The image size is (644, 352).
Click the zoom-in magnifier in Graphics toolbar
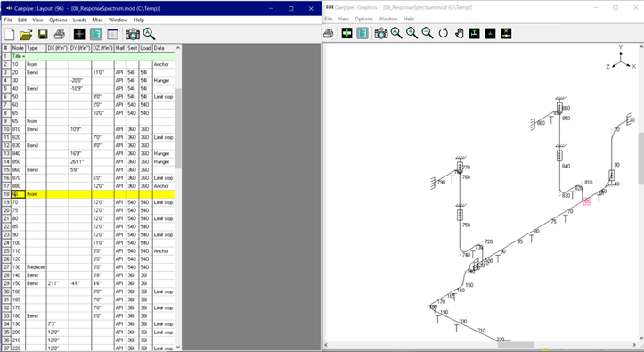[412, 33]
